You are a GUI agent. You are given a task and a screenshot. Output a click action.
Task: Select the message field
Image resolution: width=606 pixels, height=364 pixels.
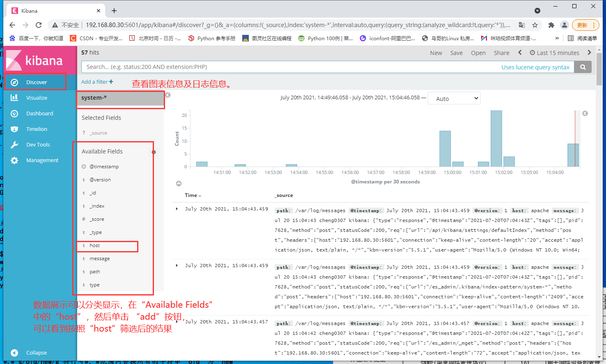[100, 259]
